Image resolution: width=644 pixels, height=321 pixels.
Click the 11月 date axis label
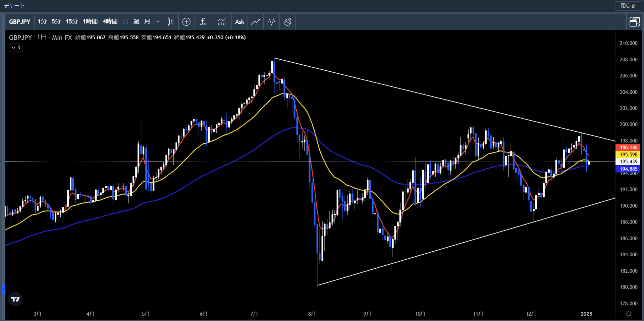478,314
